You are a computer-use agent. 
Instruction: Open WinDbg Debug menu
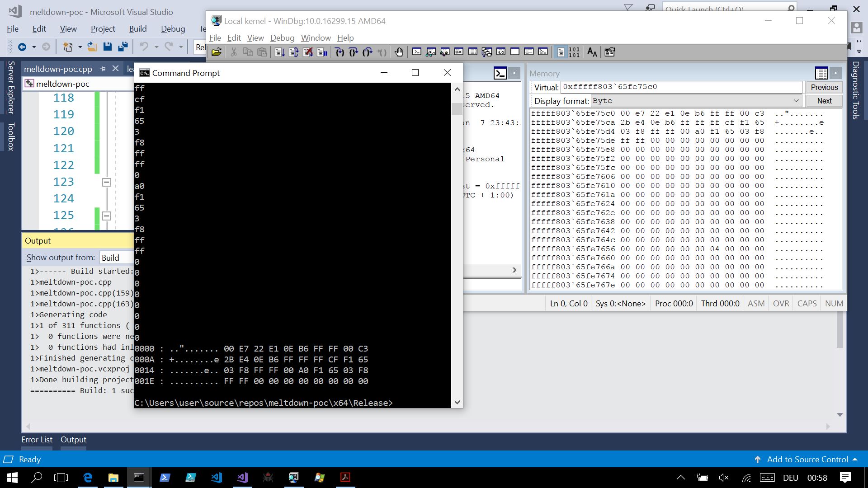click(282, 38)
